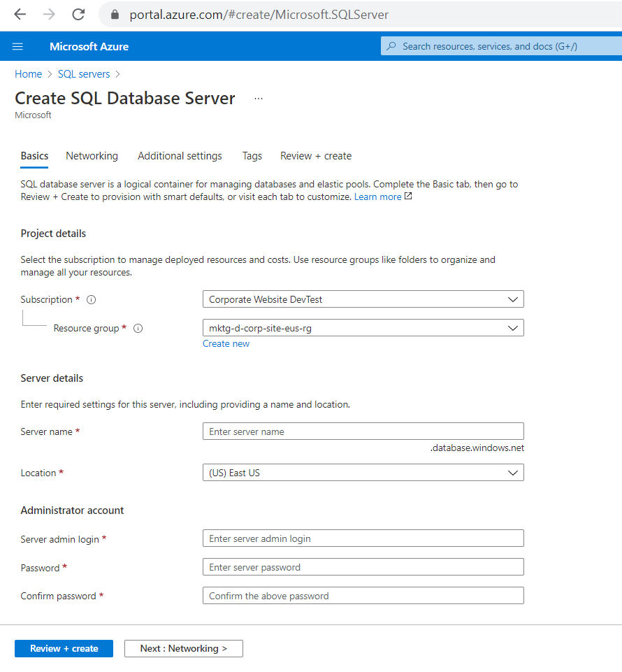This screenshot has height=672, width=622.
Task: Click the ellipsis next to the page title
Action: pos(258,98)
